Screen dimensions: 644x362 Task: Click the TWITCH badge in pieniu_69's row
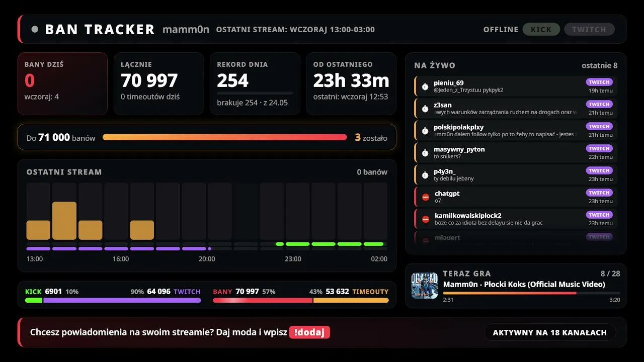coord(599,82)
